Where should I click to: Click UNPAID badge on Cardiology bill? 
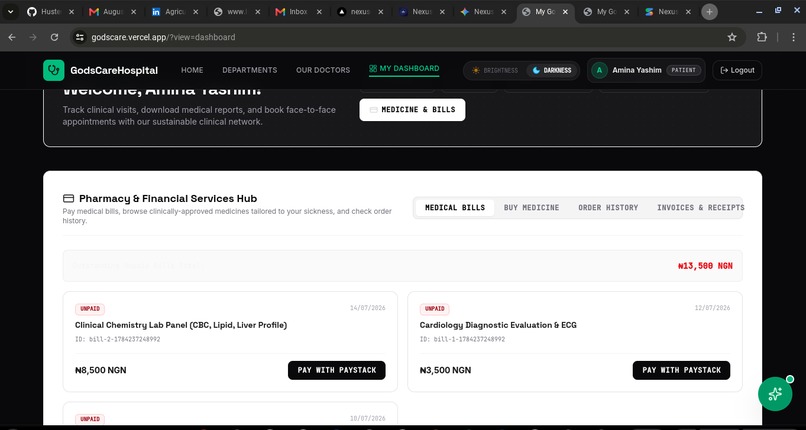(434, 309)
